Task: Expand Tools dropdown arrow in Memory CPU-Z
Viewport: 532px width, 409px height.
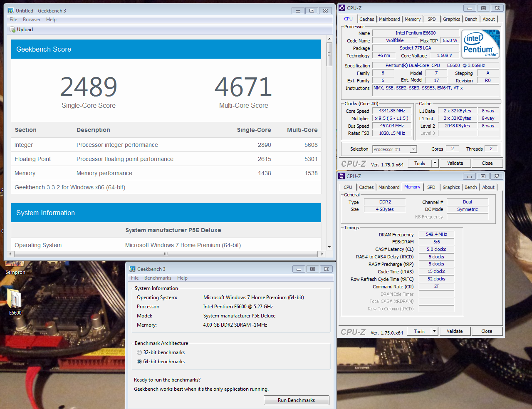Action: tap(434, 331)
